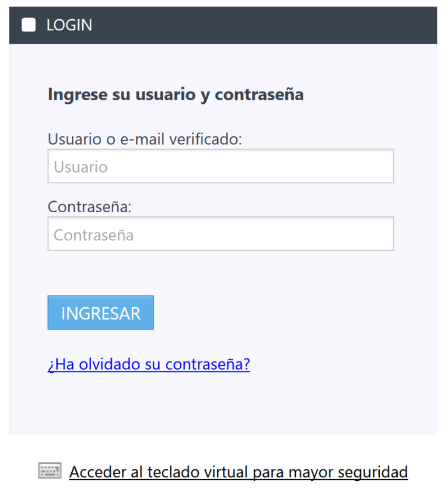The width and height of the screenshot is (448, 495).
Task: Click the white square icon in the LOGIN header
Action: pyautogui.click(x=28, y=24)
